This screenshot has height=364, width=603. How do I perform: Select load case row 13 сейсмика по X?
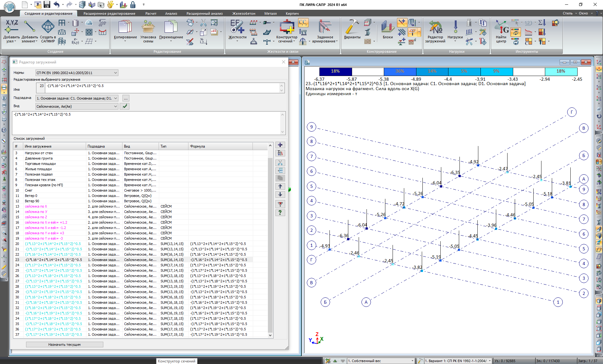click(36, 206)
